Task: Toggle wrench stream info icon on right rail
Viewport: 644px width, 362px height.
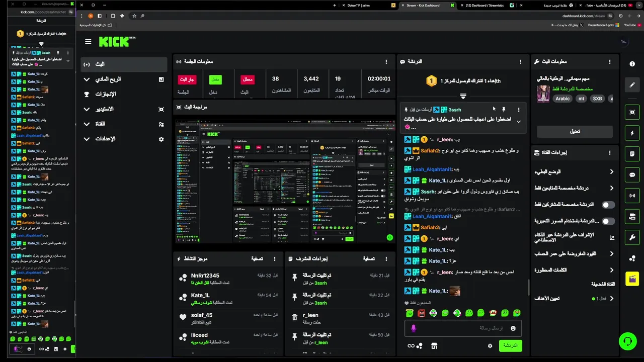Action: (632, 237)
